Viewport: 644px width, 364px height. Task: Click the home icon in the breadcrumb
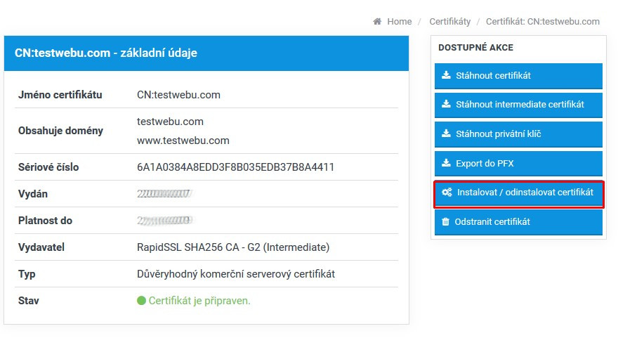(x=377, y=22)
